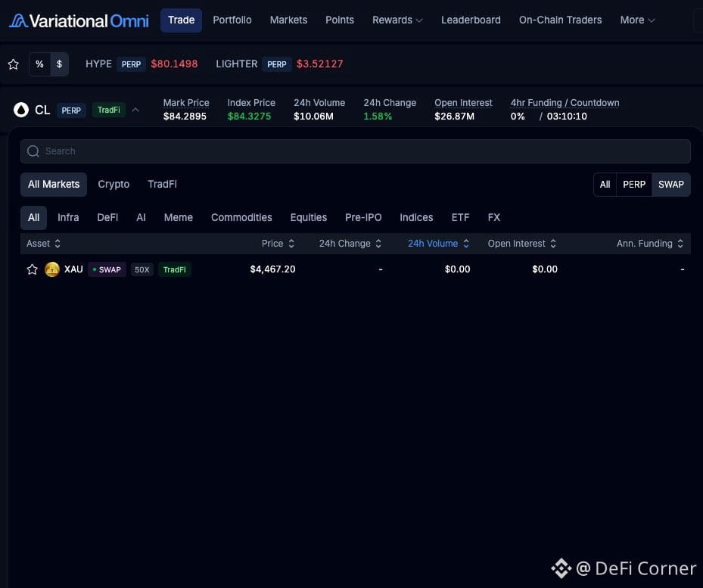
Task: Open the Points page
Action: tap(340, 20)
